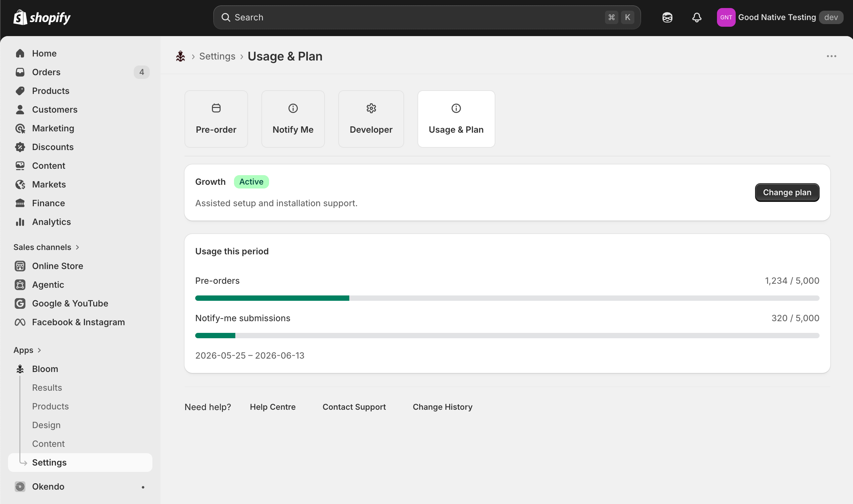Screen dimensions: 853x504
Task: Click the Bloom app icon in sidebar
Action: [x=20, y=369]
